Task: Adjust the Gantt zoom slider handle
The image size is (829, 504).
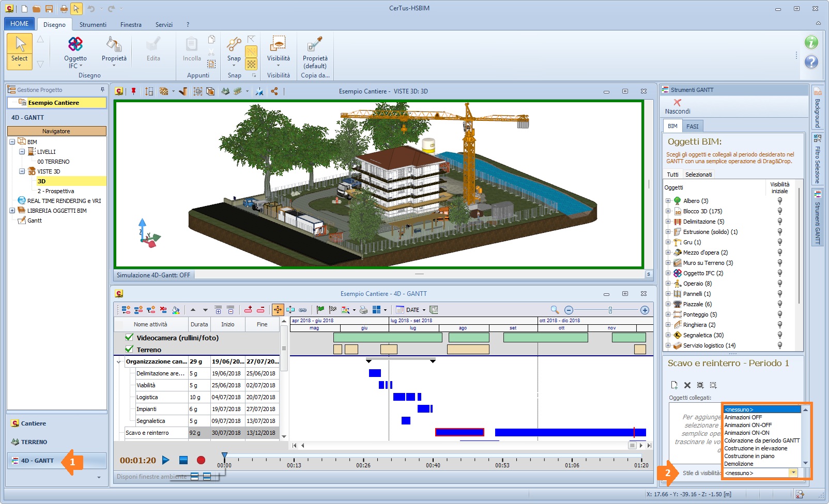Action: click(x=610, y=310)
